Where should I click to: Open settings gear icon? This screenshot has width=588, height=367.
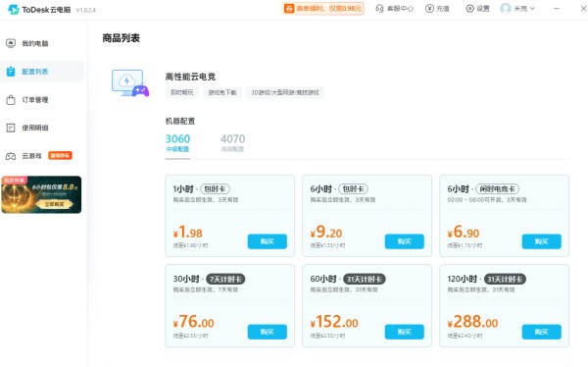tap(469, 8)
